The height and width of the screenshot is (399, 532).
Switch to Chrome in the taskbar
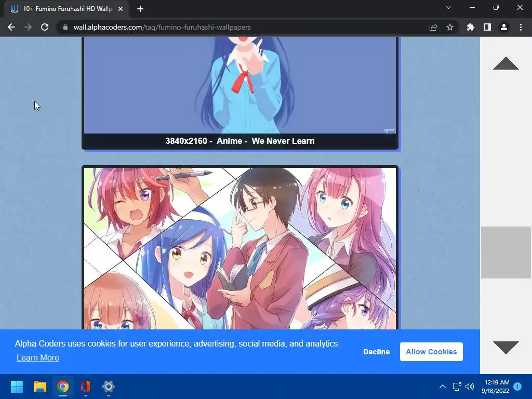point(63,387)
